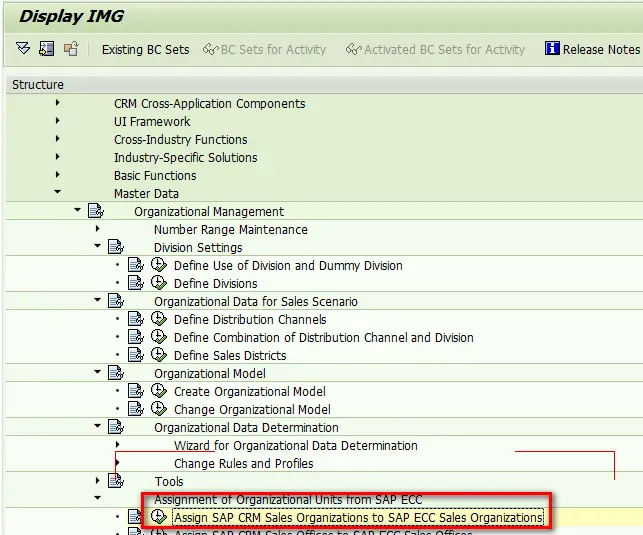
Task: Open documentation for Organizational Data Determination
Action: tap(116, 427)
